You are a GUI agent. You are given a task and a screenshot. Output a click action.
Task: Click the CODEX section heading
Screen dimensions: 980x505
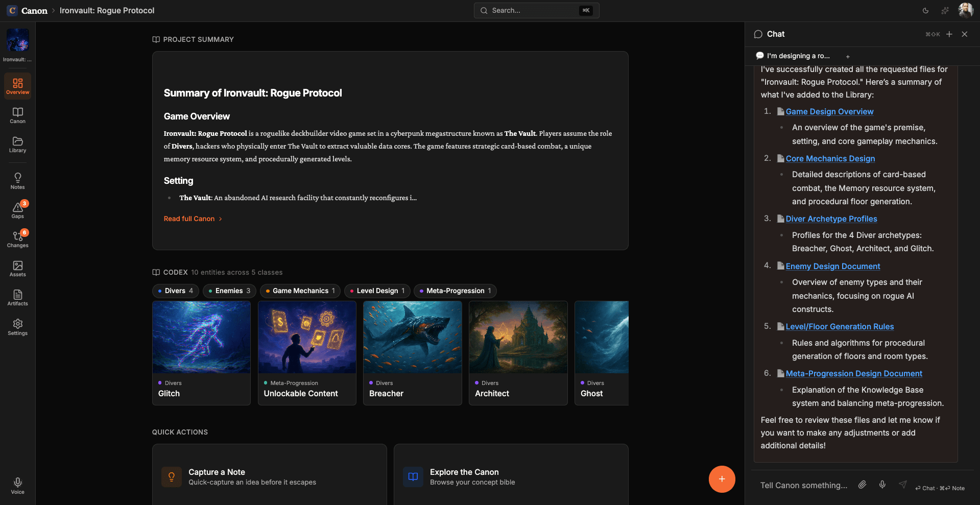pos(175,272)
